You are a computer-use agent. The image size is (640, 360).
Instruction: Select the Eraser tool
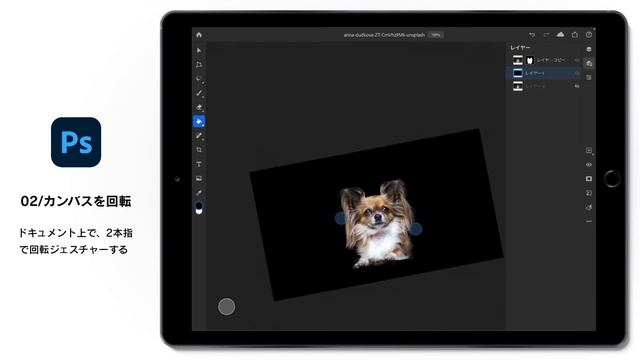click(x=199, y=107)
